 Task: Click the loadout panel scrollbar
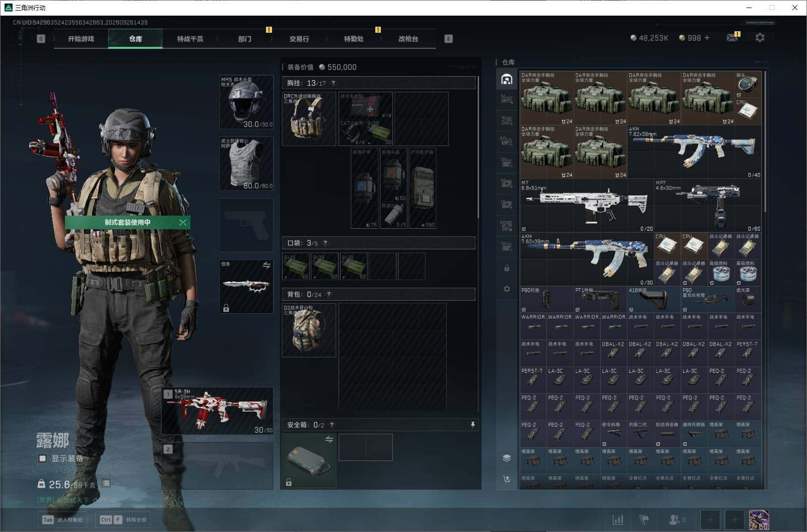pyautogui.click(x=478, y=146)
